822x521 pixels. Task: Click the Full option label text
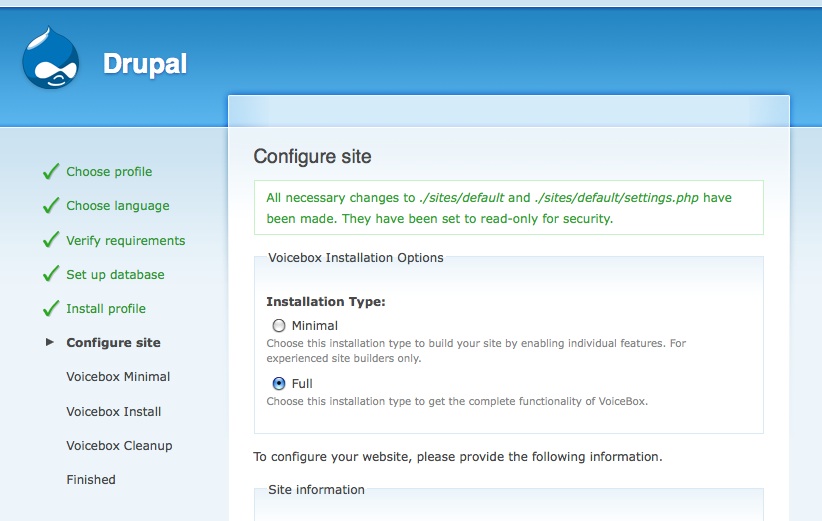302,384
